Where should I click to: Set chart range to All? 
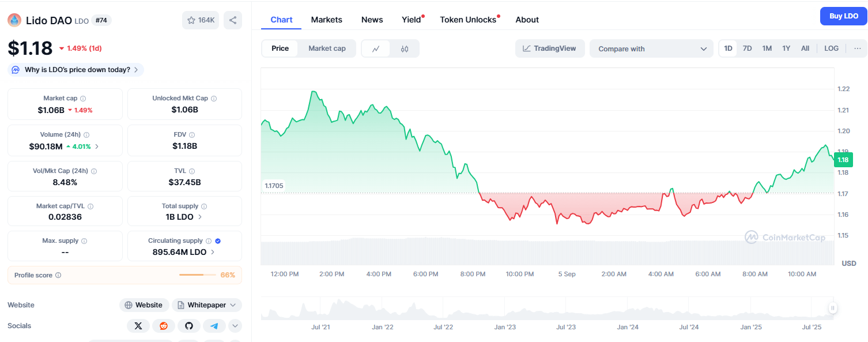pyautogui.click(x=805, y=48)
